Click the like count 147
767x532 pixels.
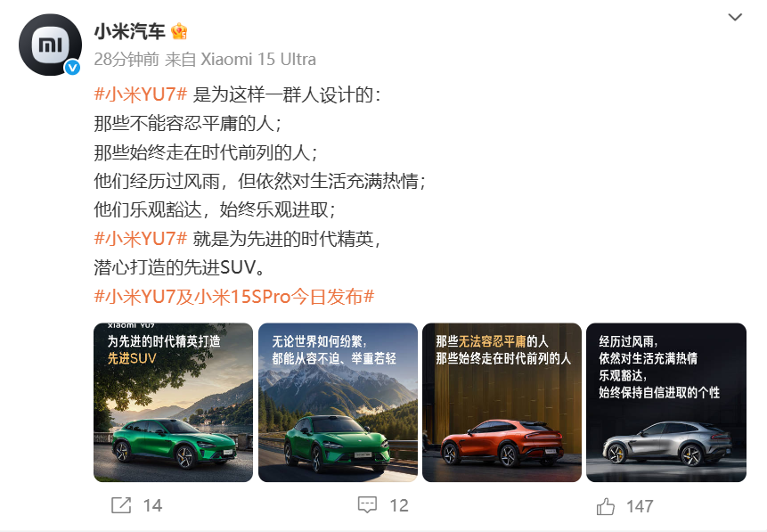tap(640, 506)
